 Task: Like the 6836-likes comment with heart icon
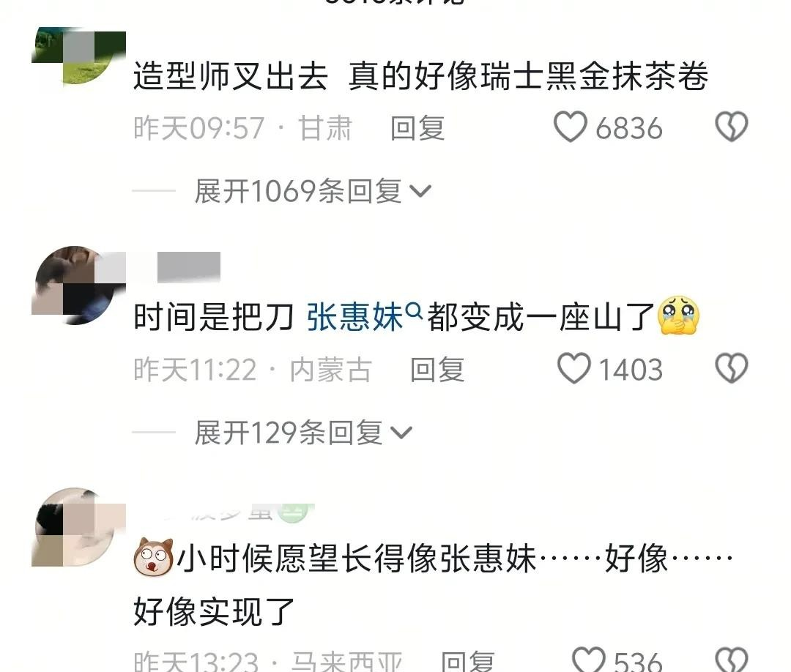[570, 127]
